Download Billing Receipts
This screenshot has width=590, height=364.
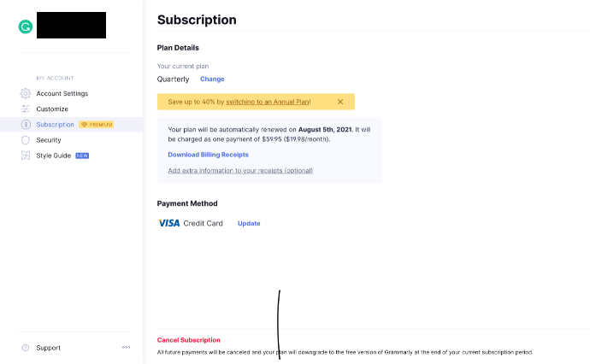tap(208, 155)
